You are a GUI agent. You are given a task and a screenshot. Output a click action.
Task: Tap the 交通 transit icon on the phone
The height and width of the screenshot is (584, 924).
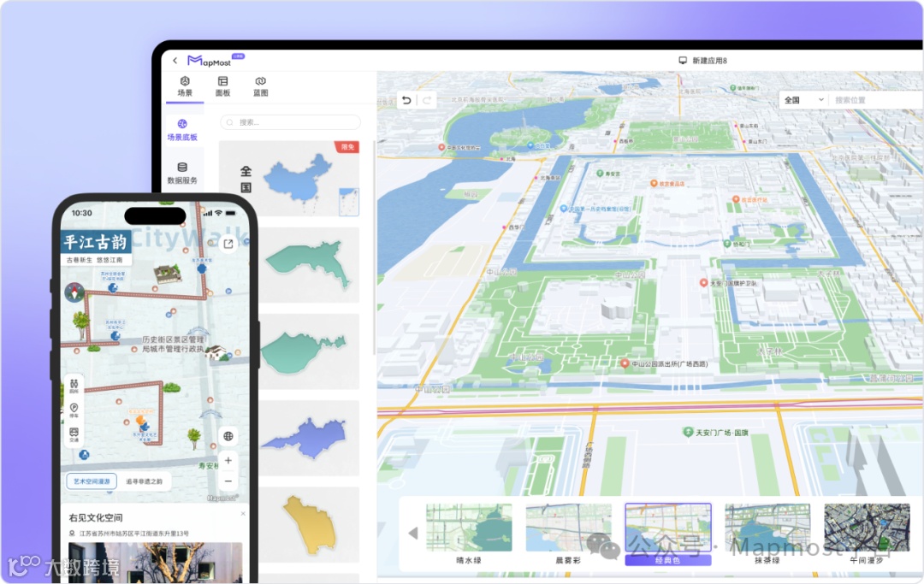pyautogui.click(x=74, y=435)
